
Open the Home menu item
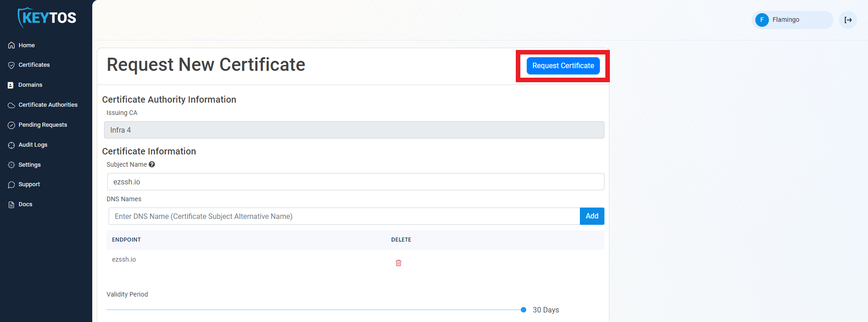coord(27,45)
